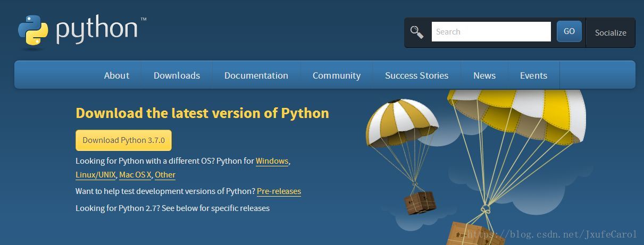
Task: Click the magnifying glass search icon
Action: pos(417,32)
